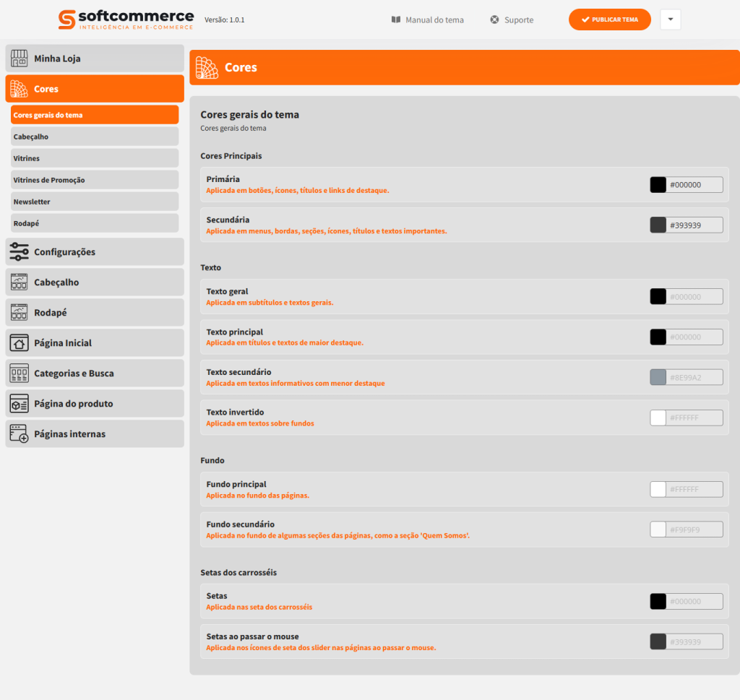Click the Fundo principal #FFFFFF field
This screenshot has width=740, height=700.
(694, 490)
